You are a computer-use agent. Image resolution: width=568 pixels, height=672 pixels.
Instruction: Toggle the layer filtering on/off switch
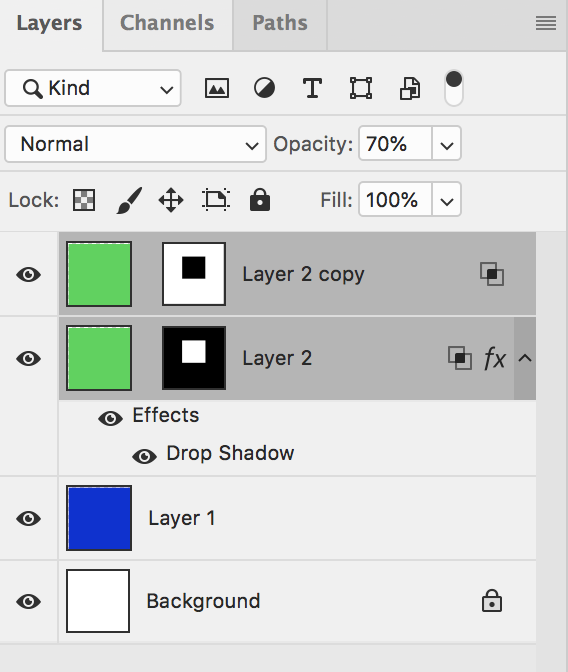tap(454, 88)
